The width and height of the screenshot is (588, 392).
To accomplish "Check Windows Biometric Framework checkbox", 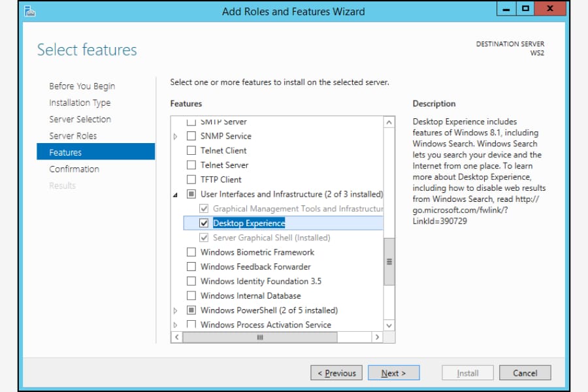I will click(x=191, y=252).
